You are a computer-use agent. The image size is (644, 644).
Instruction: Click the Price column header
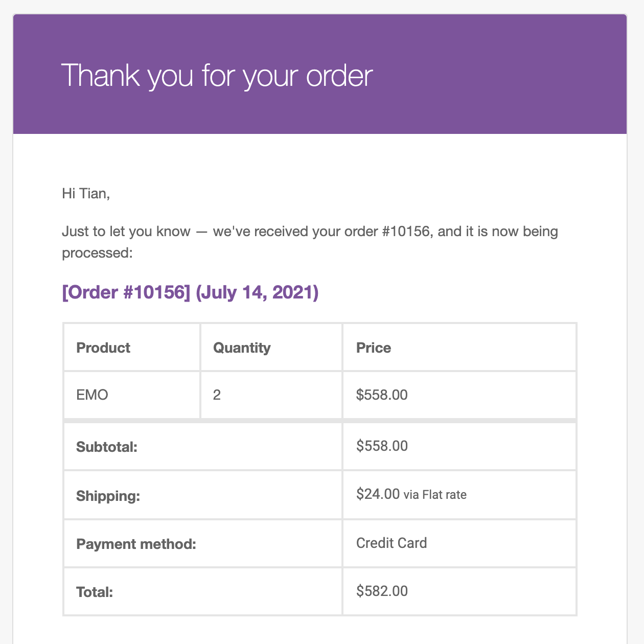coord(374,348)
